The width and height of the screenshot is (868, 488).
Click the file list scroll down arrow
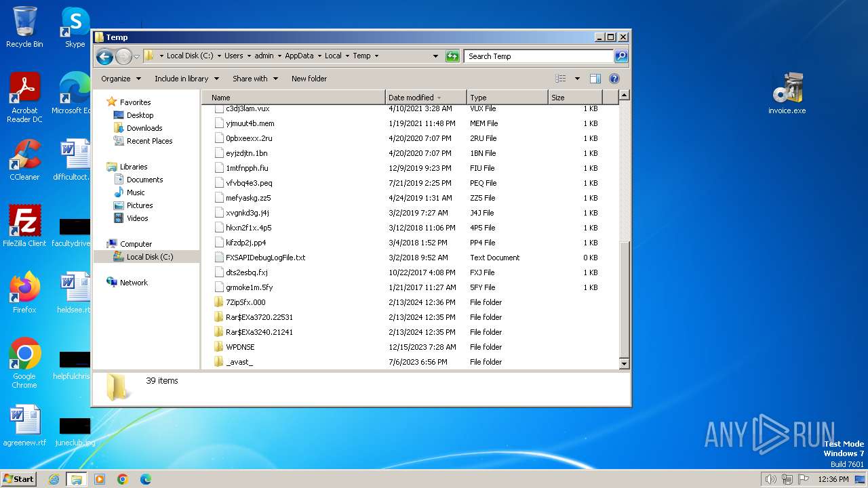(x=625, y=364)
